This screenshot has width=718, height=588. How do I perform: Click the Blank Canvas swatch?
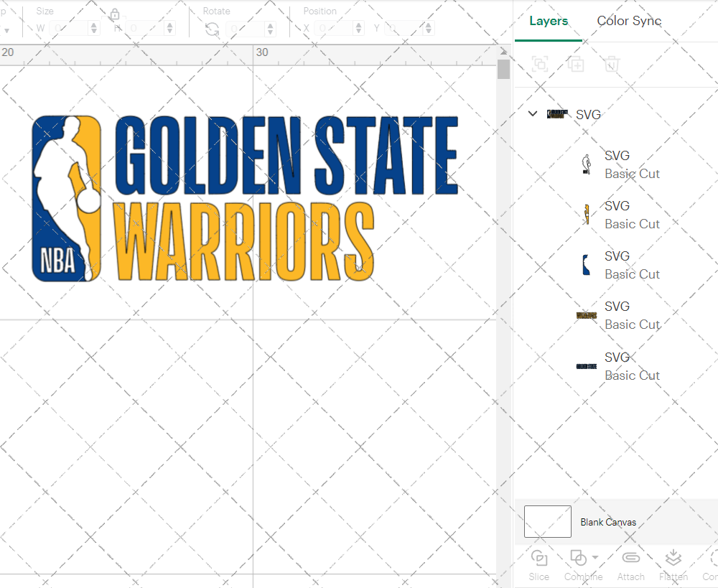click(548, 522)
